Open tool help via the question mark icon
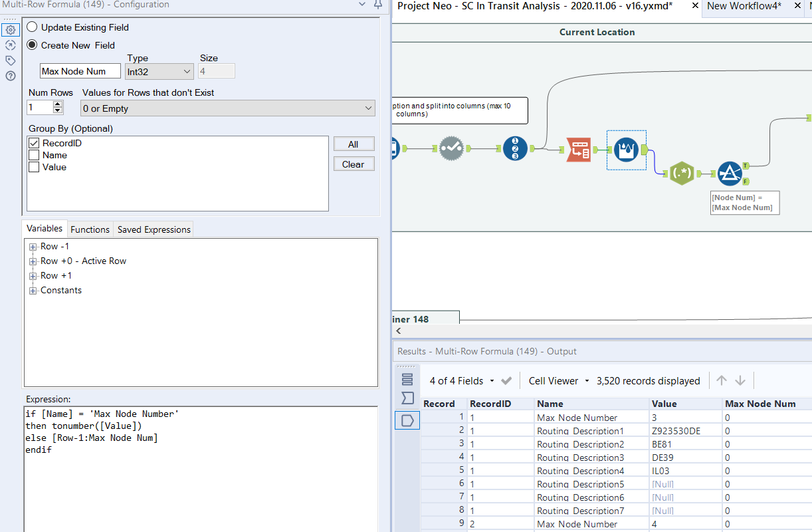This screenshot has height=532, width=812. pos(10,76)
